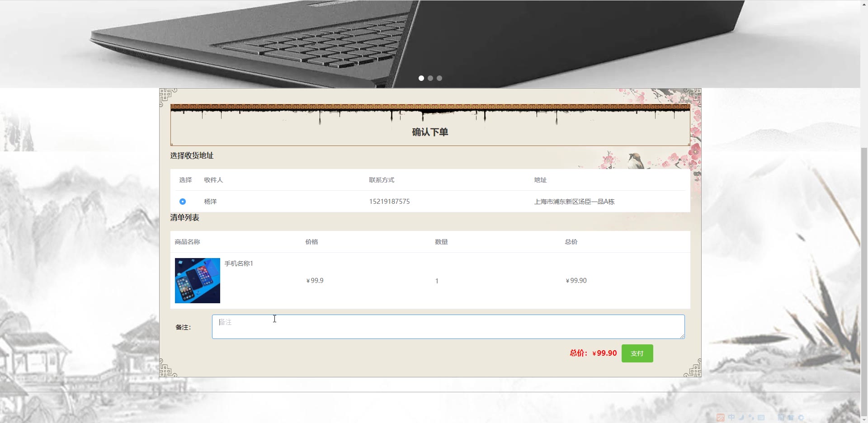Click the Sogou input method logo icon

tap(721, 418)
